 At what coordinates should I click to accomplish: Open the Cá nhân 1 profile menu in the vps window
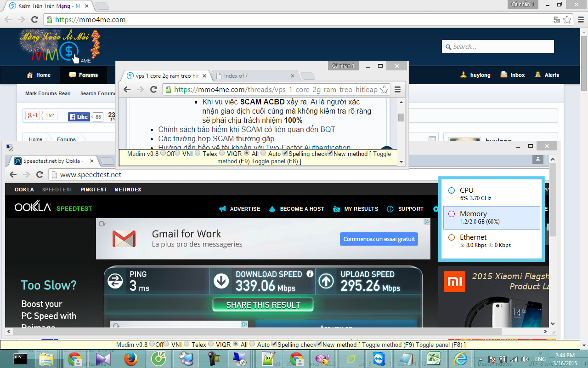pos(343,66)
